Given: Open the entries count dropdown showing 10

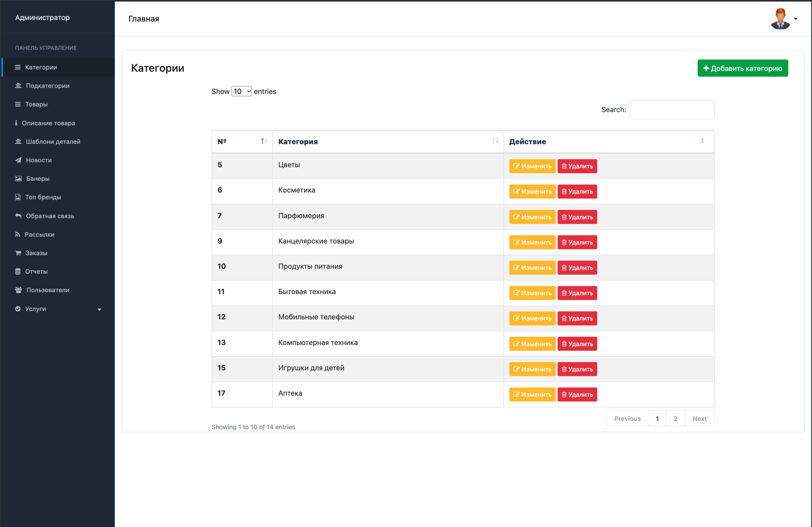Looking at the screenshot, I should pyautogui.click(x=242, y=91).
